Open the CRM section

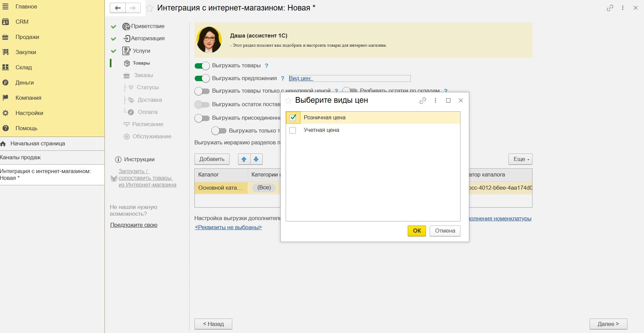click(22, 22)
